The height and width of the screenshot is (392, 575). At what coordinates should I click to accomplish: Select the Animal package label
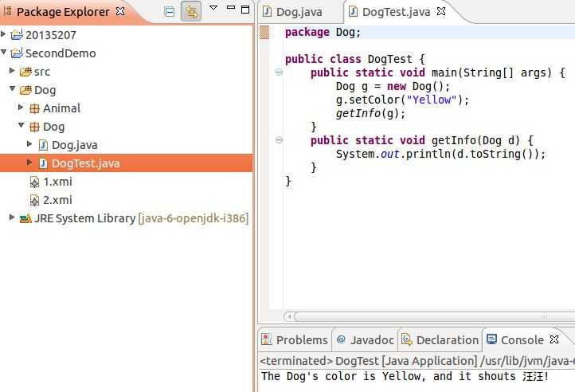61,108
